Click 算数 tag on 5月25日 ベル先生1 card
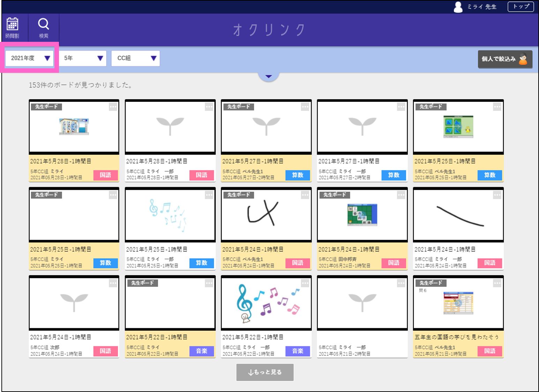 click(489, 175)
